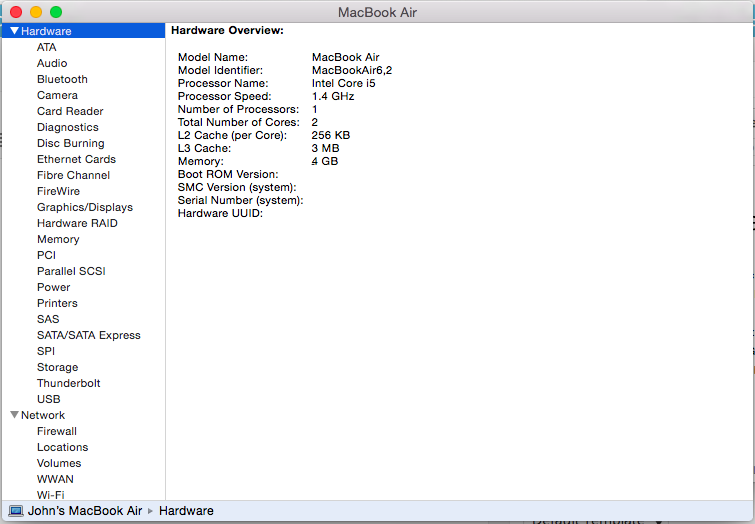Click John's MacBook Air in path bar
This screenshot has height=524, width=755.
(x=85, y=511)
